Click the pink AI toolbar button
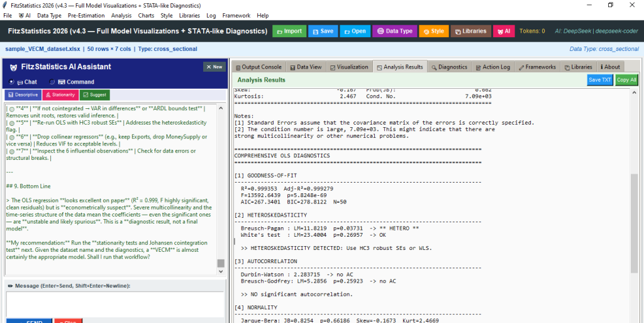 coord(504,31)
